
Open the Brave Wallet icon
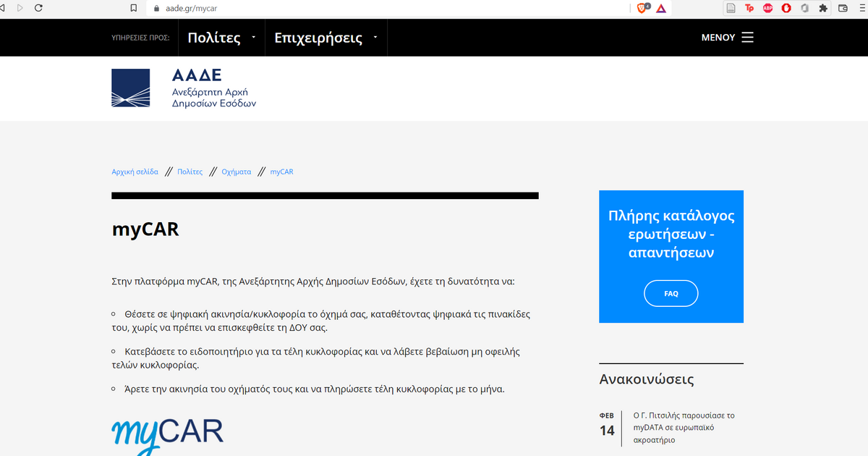point(843,8)
